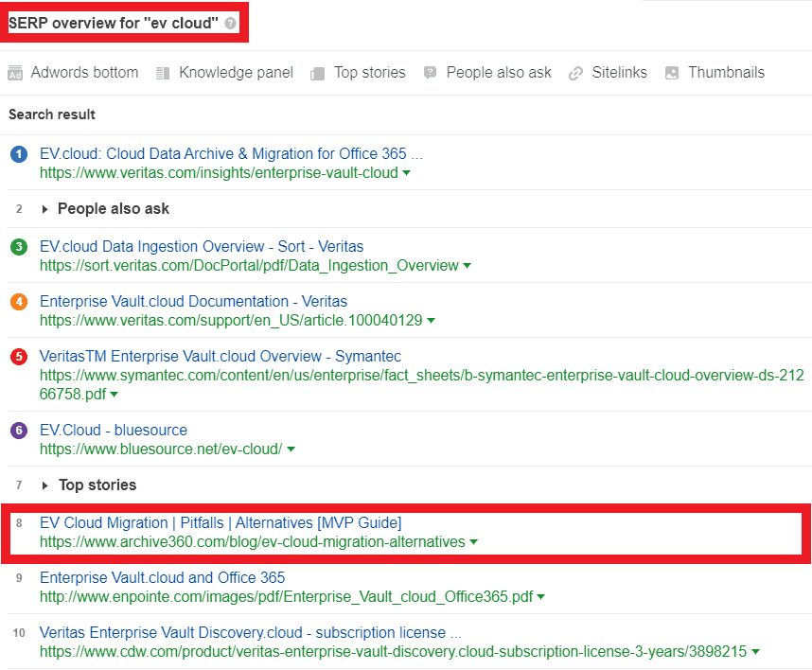Click the Search result column header

[x=52, y=115]
